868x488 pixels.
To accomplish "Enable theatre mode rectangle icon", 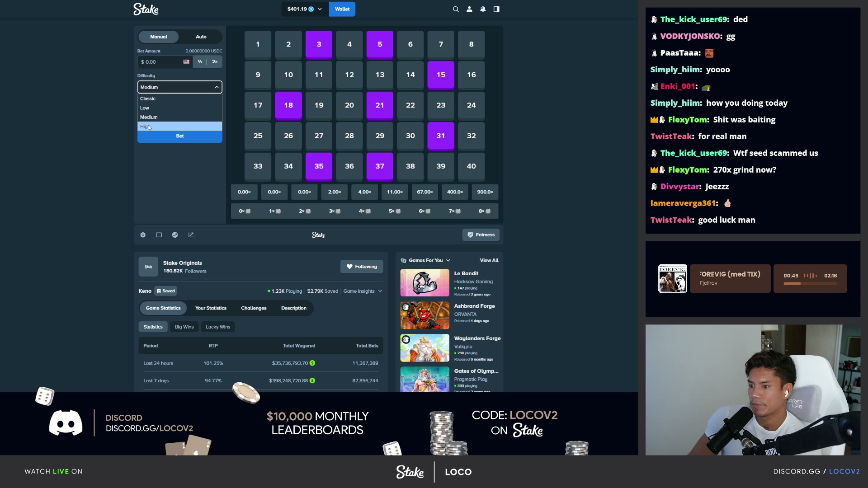I will click(x=159, y=235).
